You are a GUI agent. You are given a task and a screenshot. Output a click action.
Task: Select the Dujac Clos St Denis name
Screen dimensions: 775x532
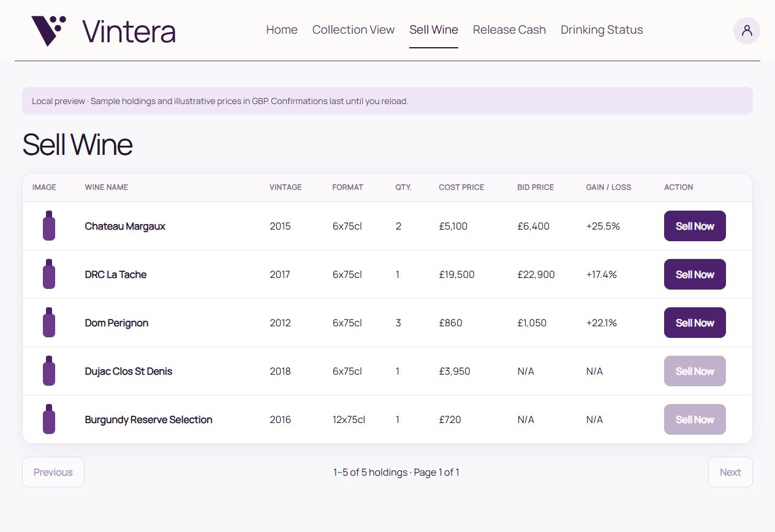(129, 371)
